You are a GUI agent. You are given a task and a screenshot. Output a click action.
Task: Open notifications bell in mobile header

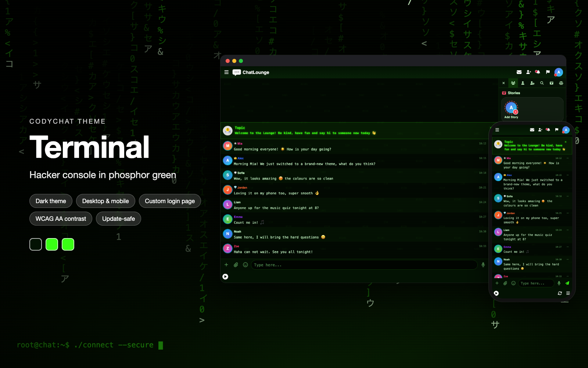point(548,130)
